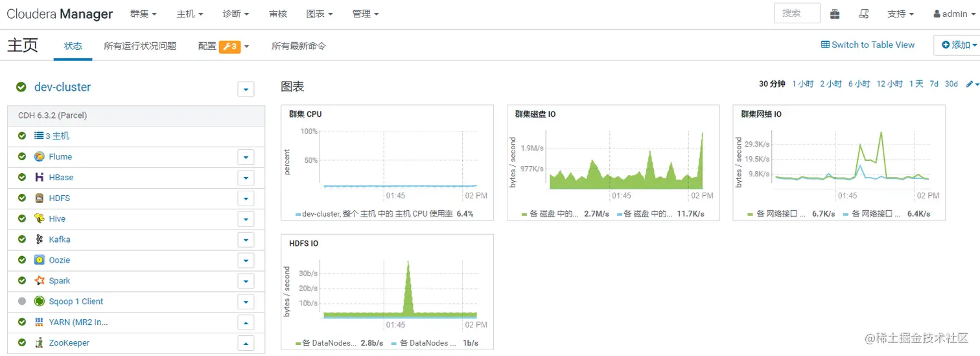Open the 群集 menu
980x356 pixels.
(143, 14)
